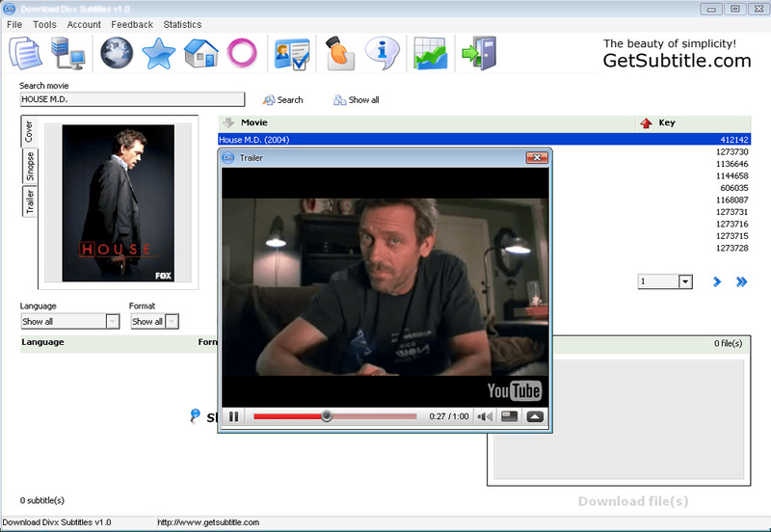The height and width of the screenshot is (532, 771).
Task: Click the YouTube logo in the trailer
Action: (515, 391)
